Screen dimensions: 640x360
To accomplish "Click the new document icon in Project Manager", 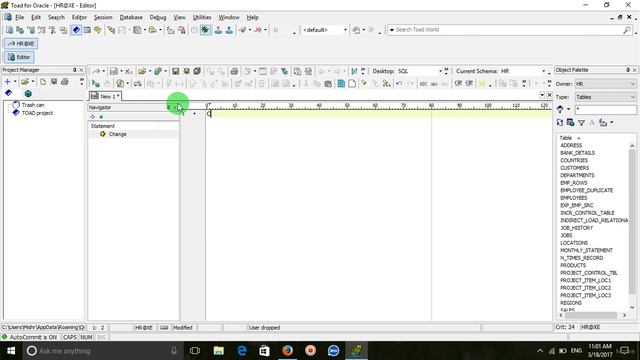I will 43,82.
